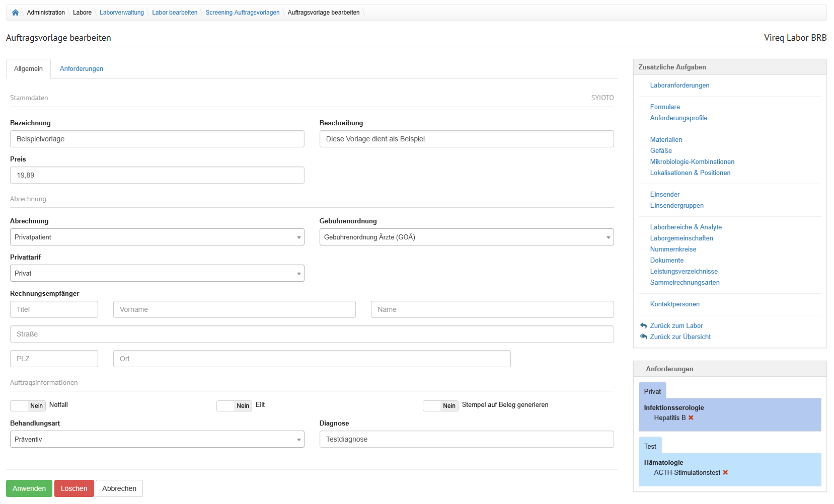
Task: Click the home icon in breadcrumb
Action: (x=15, y=13)
